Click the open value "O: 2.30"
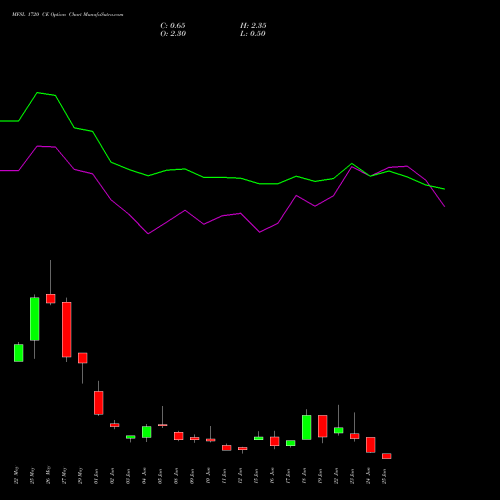Viewport: 500px width, 500px height. (173, 34)
